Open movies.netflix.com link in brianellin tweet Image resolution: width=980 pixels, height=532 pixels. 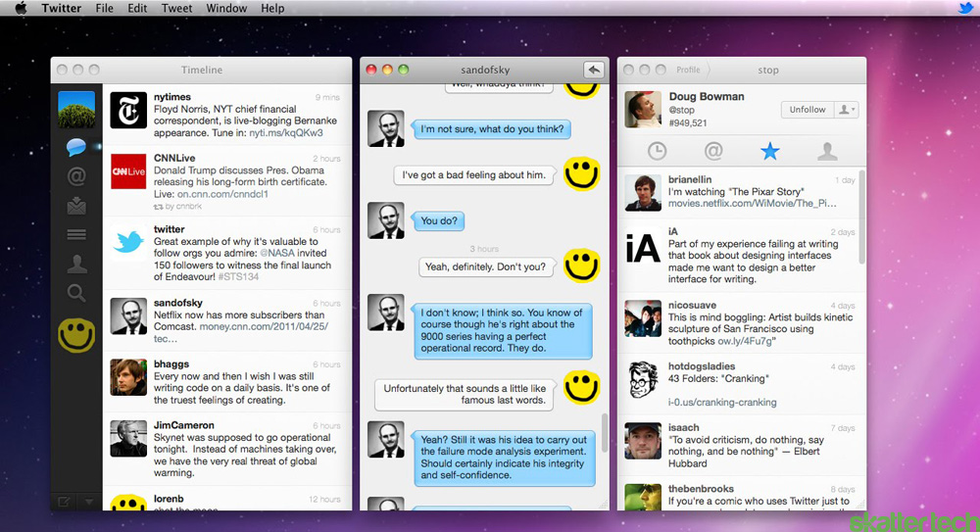pos(752,203)
